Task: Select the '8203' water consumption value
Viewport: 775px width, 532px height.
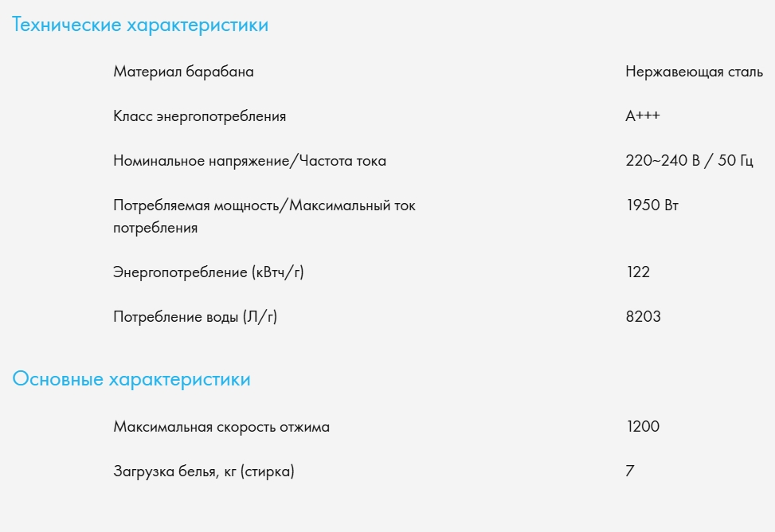Action: [x=644, y=318]
